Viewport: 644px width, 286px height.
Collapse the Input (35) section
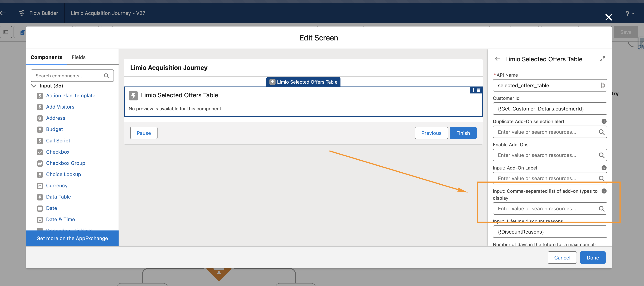pos(34,86)
